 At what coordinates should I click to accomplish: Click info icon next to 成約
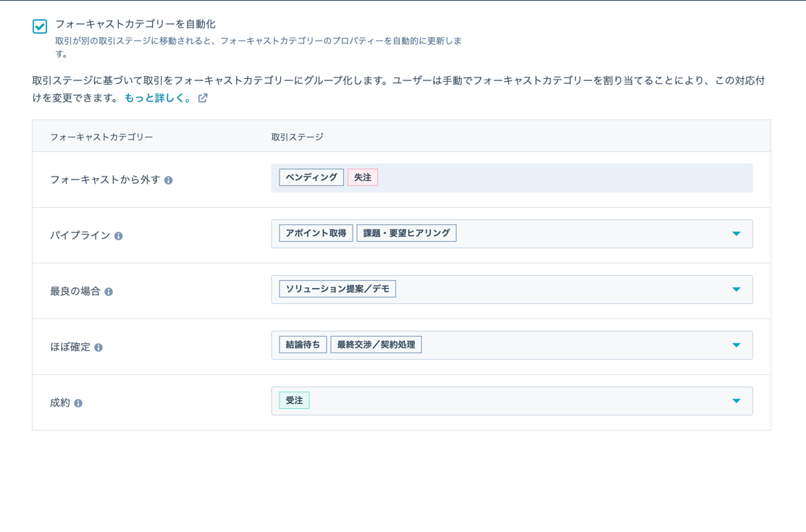78,403
